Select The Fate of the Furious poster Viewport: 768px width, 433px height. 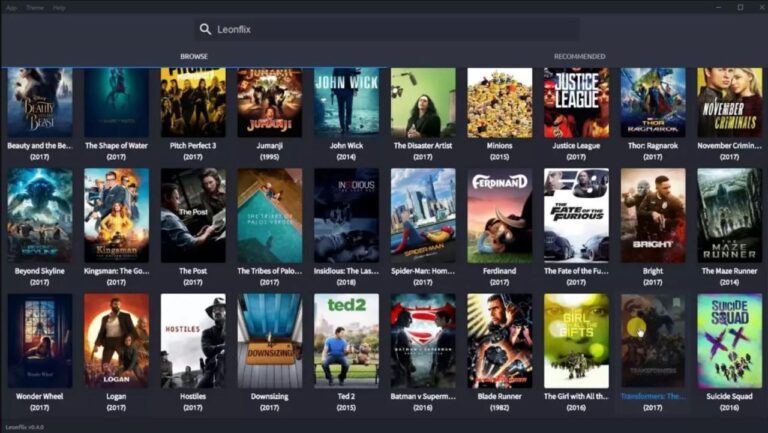pos(576,216)
